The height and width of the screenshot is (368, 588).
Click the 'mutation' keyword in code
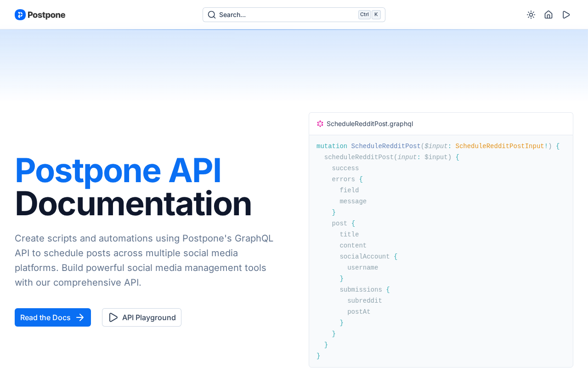(332, 146)
